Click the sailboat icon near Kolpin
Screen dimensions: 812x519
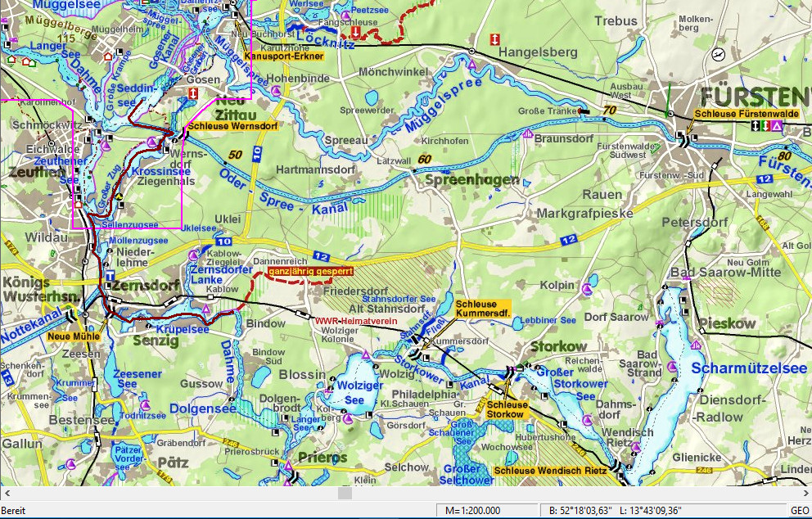pos(587,289)
